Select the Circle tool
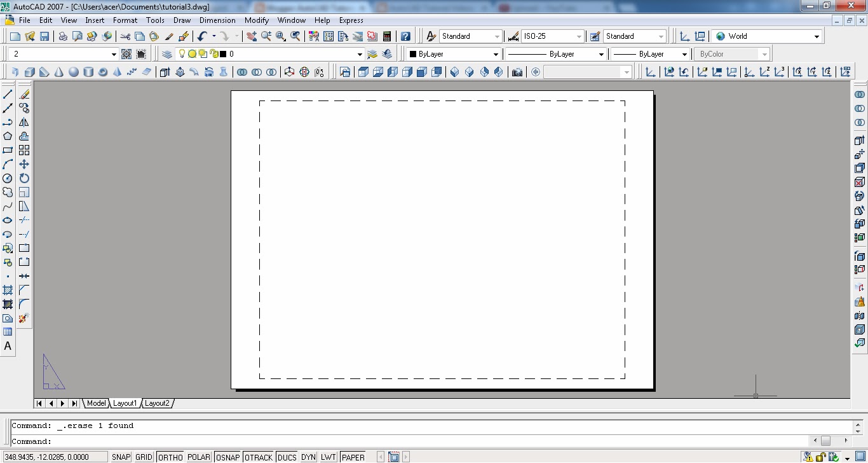 [8, 179]
